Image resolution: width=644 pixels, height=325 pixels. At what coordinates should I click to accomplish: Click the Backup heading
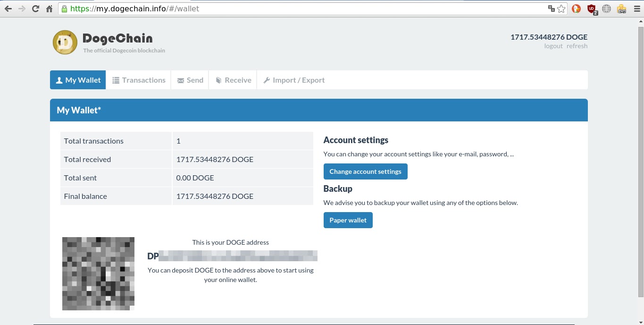[x=338, y=188]
